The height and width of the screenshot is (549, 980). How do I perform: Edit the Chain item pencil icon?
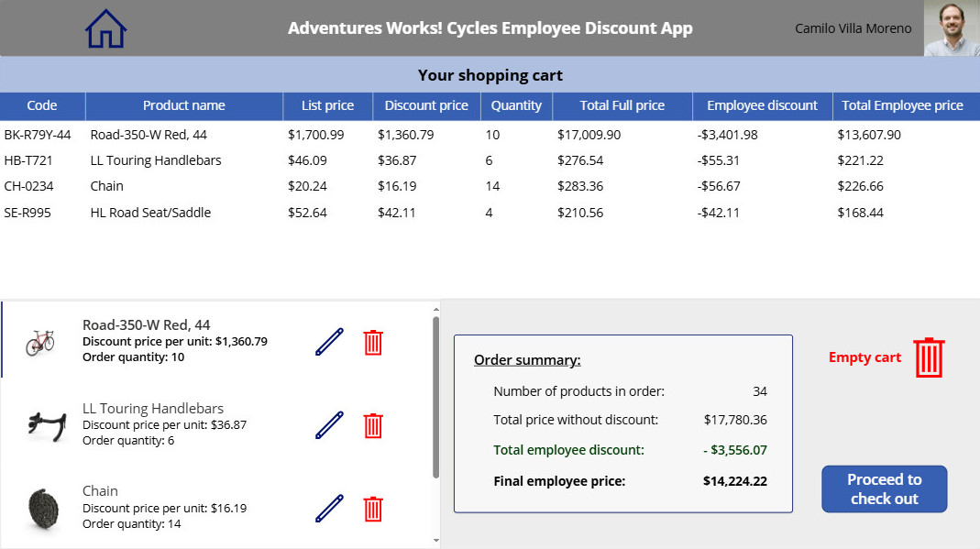pos(329,509)
